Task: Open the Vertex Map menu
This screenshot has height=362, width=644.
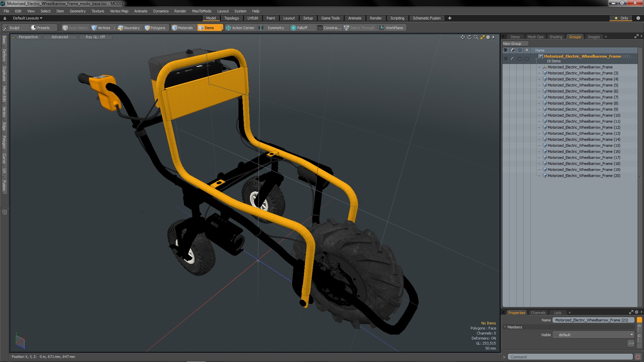Action: pos(119,11)
